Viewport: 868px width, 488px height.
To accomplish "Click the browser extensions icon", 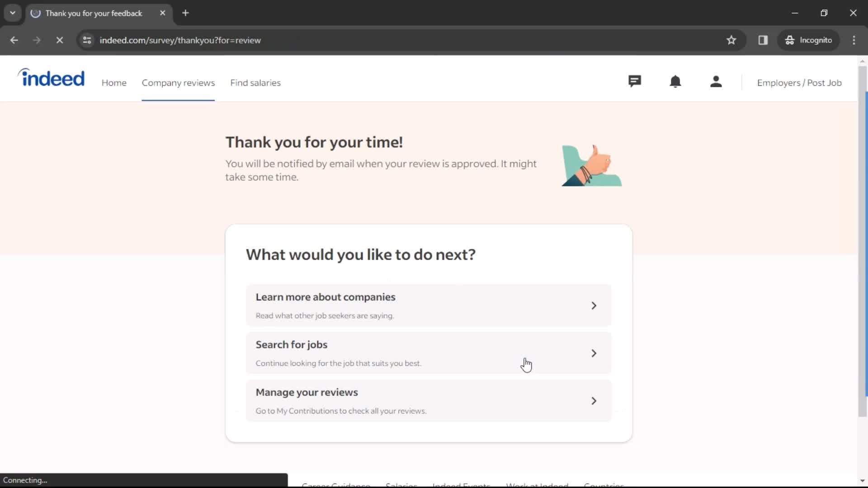I will coord(763,40).
